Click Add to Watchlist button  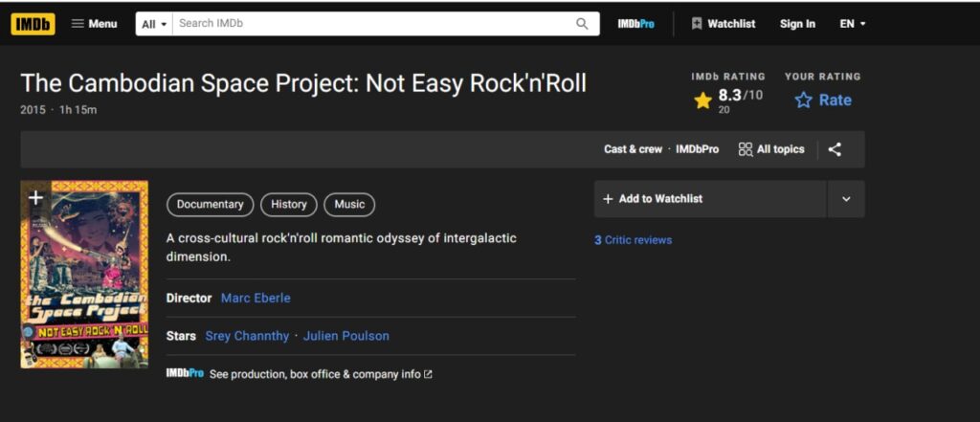[x=710, y=199]
